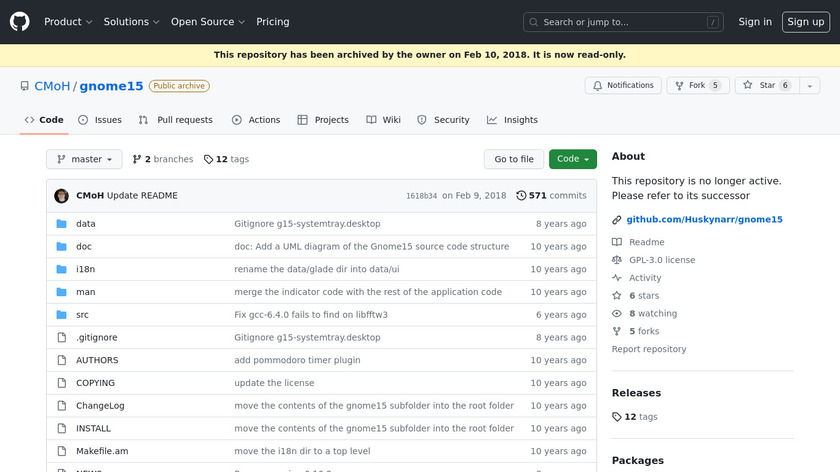
Task: Click the Sign up button
Action: pos(805,22)
